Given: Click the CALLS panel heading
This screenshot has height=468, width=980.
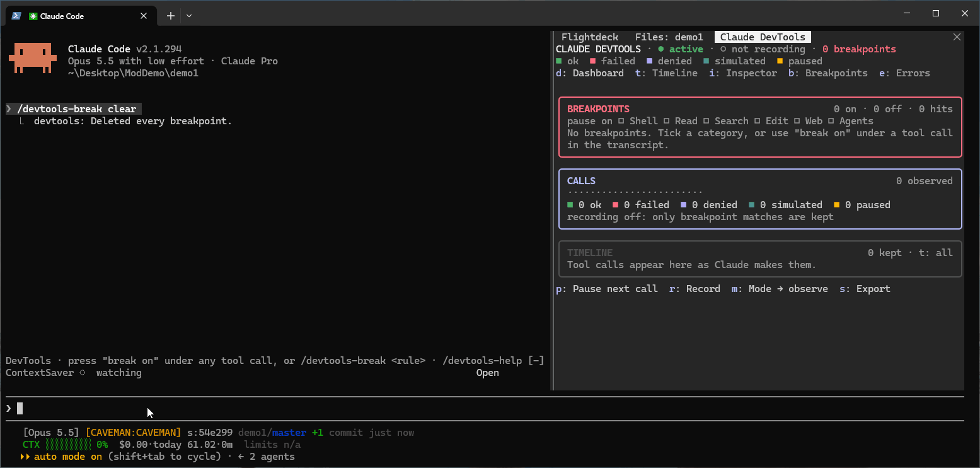Looking at the screenshot, I should [581, 181].
